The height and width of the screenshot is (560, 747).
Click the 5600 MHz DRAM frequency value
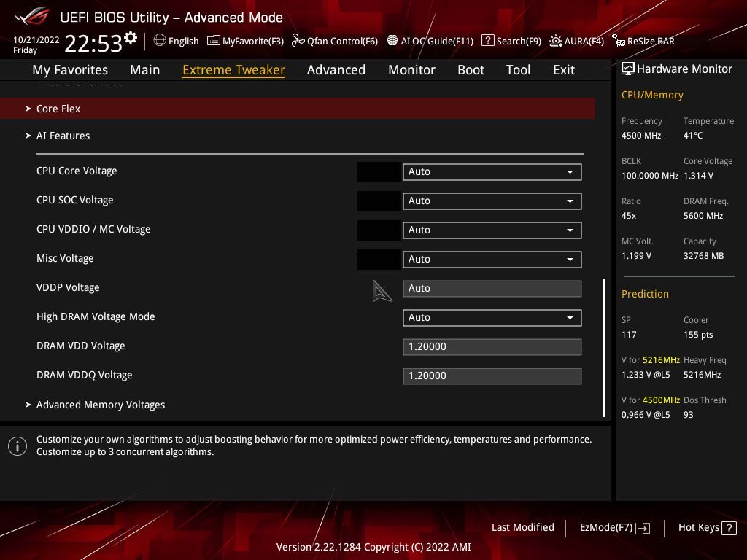[x=703, y=216]
